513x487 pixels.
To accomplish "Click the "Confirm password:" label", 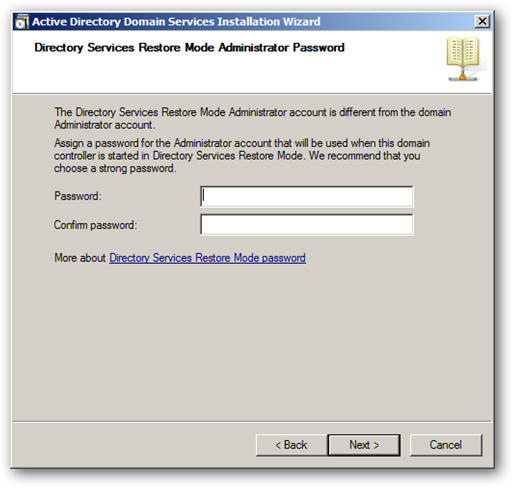I will [95, 225].
